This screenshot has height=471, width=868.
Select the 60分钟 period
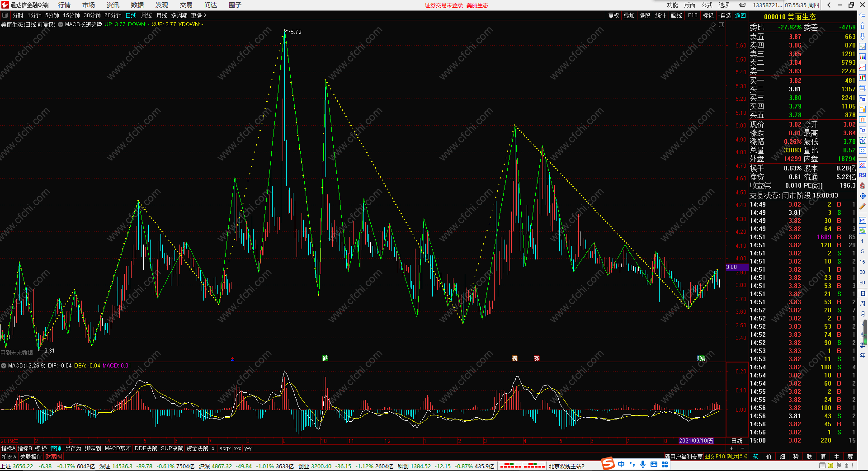[113, 15]
